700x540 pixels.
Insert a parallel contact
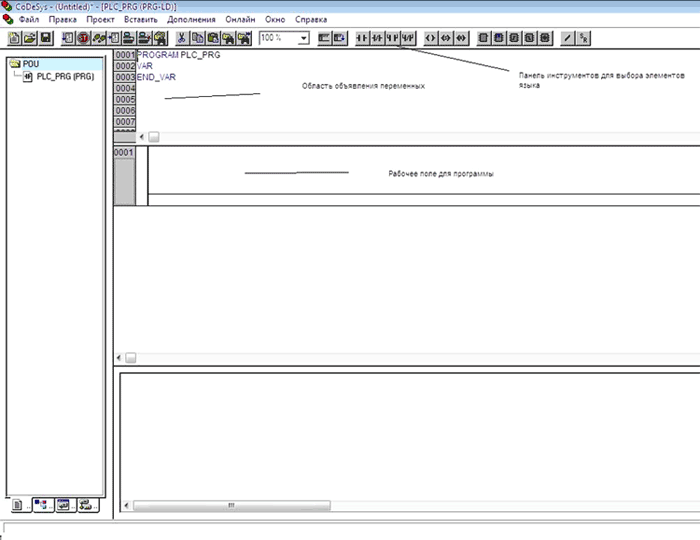click(393, 38)
